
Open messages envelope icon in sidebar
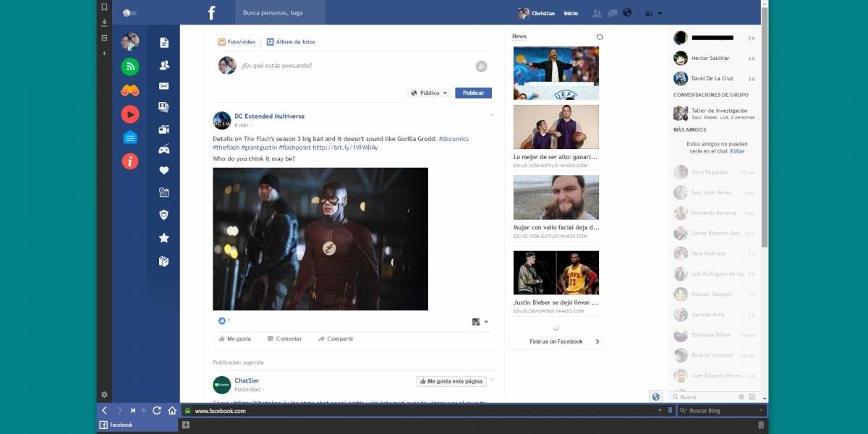pyautogui.click(x=164, y=86)
